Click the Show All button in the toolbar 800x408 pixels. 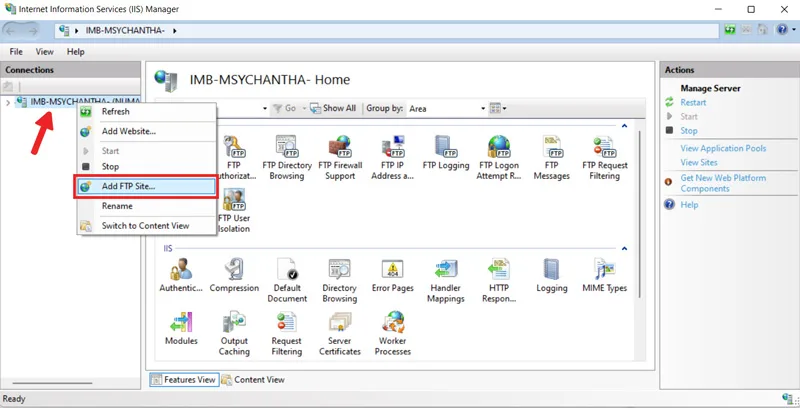334,108
